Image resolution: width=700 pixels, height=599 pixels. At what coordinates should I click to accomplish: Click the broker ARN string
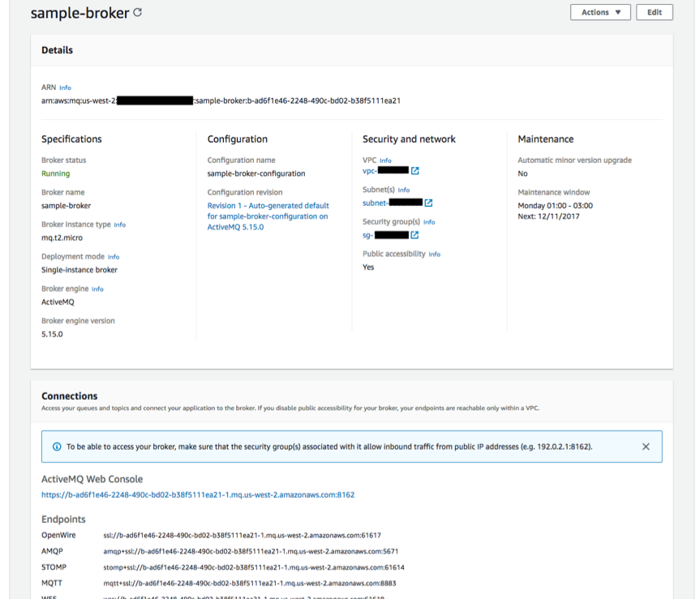pyautogui.click(x=221, y=101)
